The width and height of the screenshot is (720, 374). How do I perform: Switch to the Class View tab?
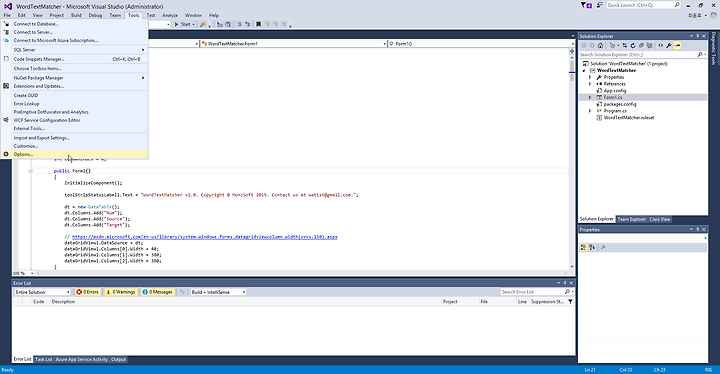[x=659, y=219]
